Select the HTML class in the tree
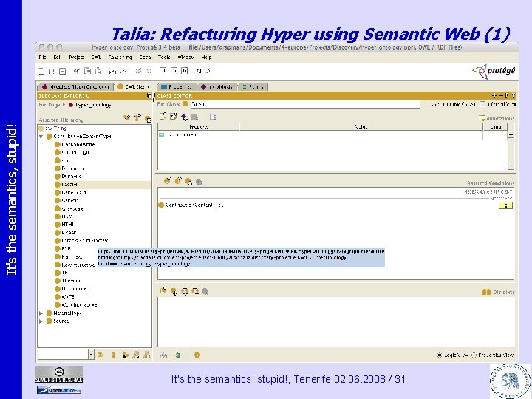The image size is (532, 399). 64,225
